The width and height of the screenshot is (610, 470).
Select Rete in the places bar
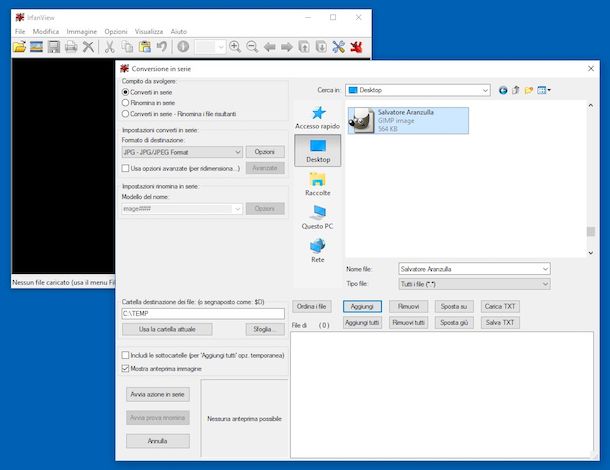pos(317,251)
